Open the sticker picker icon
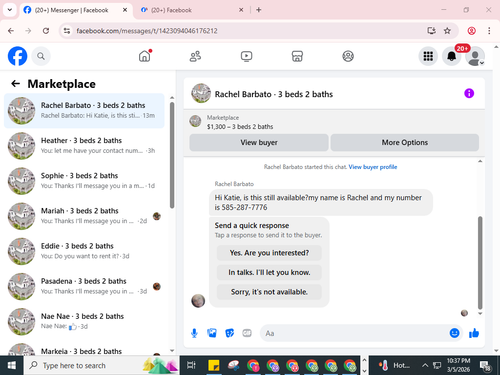The image size is (500, 375). pos(230,333)
